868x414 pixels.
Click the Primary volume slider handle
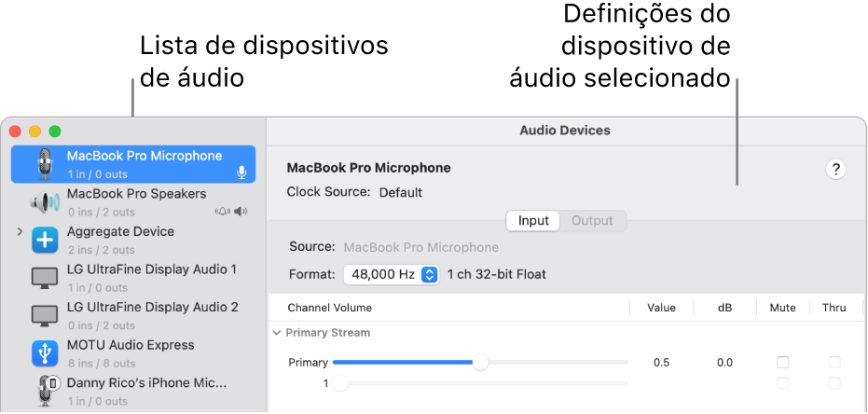[480, 362]
